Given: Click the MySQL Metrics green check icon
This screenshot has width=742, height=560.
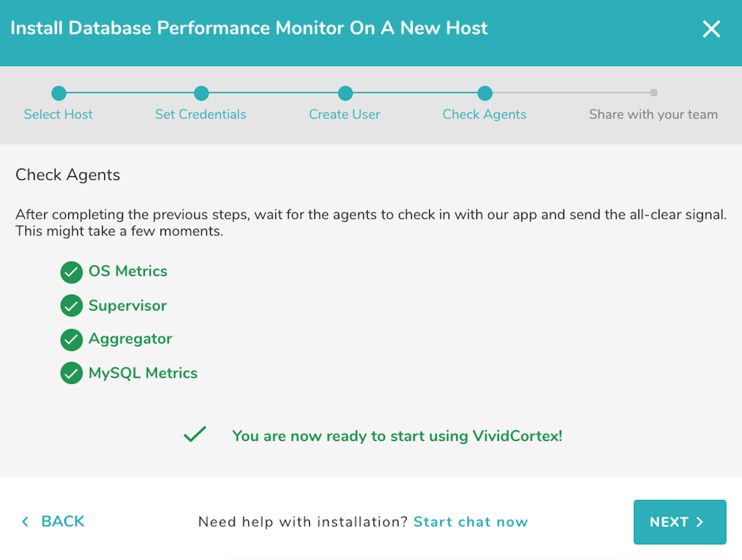Looking at the screenshot, I should (71, 373).
